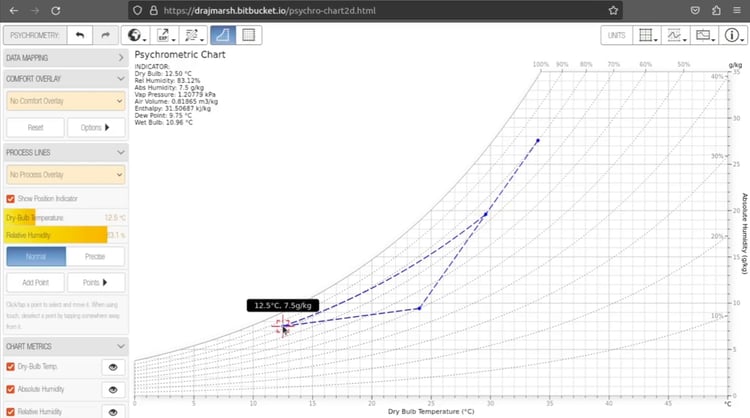Click the UNITS button
This screenshot has width=750, height=418.
[x=617, y=35]
